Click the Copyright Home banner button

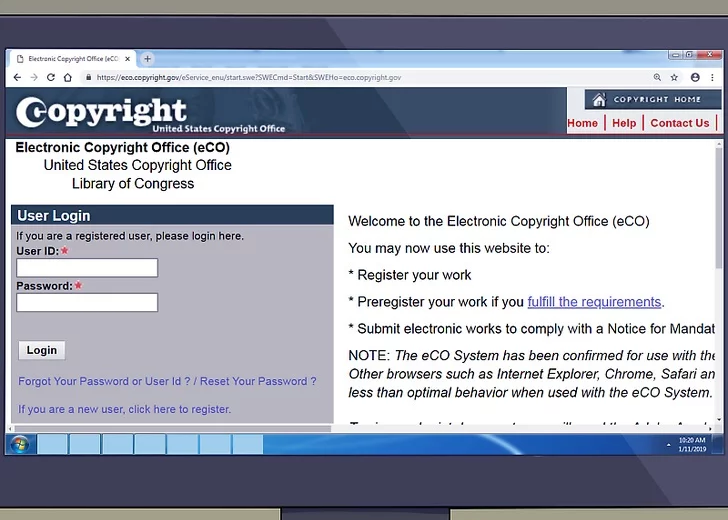point(653,100)
